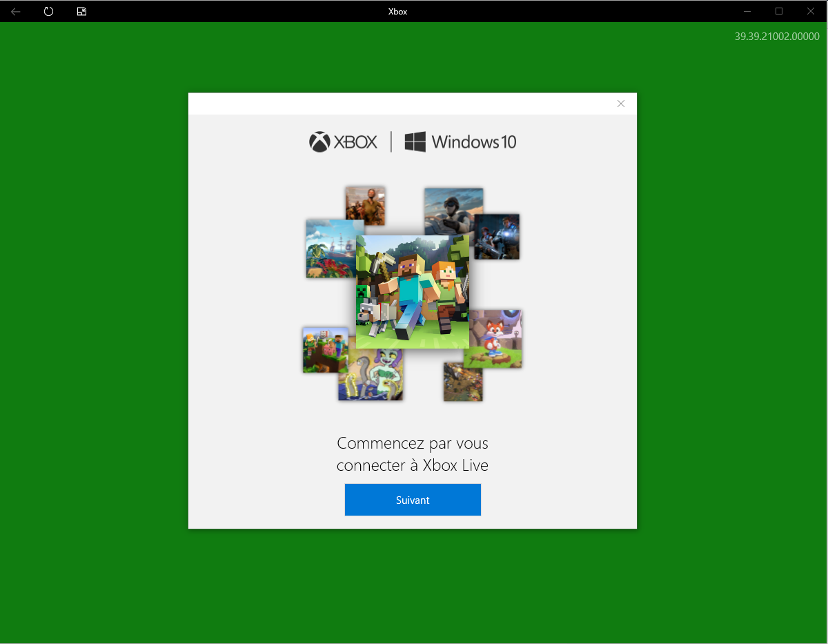
Task: Minimize the Xbox window
Action: pyautogui.click(x=747, y=11)
